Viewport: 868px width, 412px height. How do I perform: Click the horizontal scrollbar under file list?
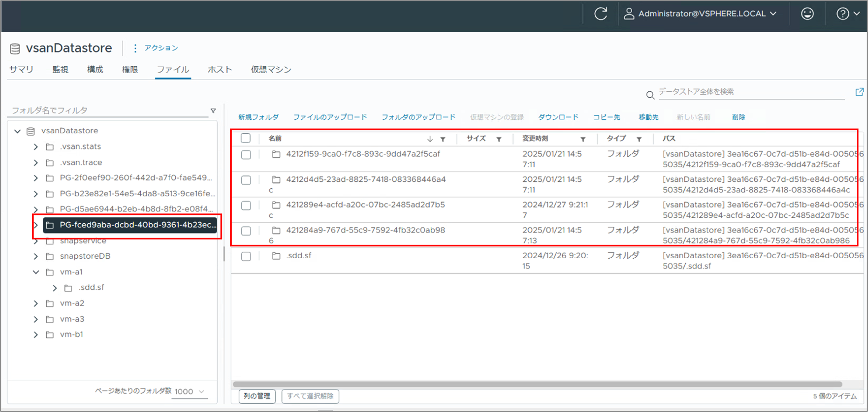tap(536, 385)
